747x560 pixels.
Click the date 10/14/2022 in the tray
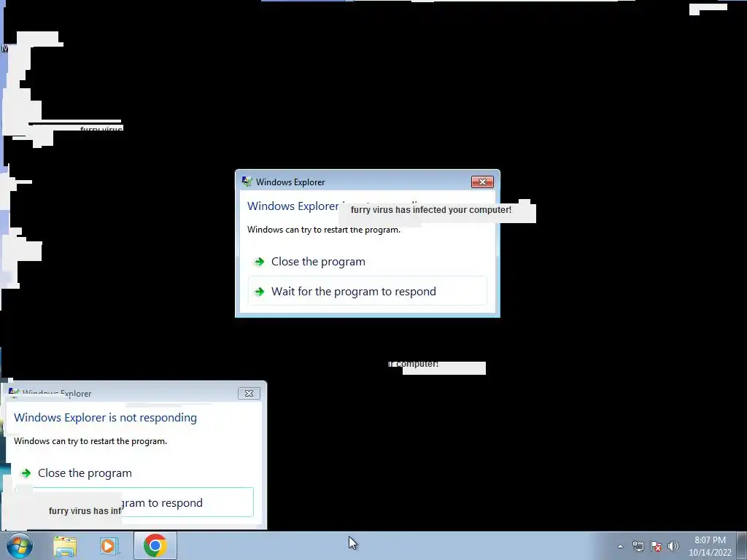(x=710, y=553)
